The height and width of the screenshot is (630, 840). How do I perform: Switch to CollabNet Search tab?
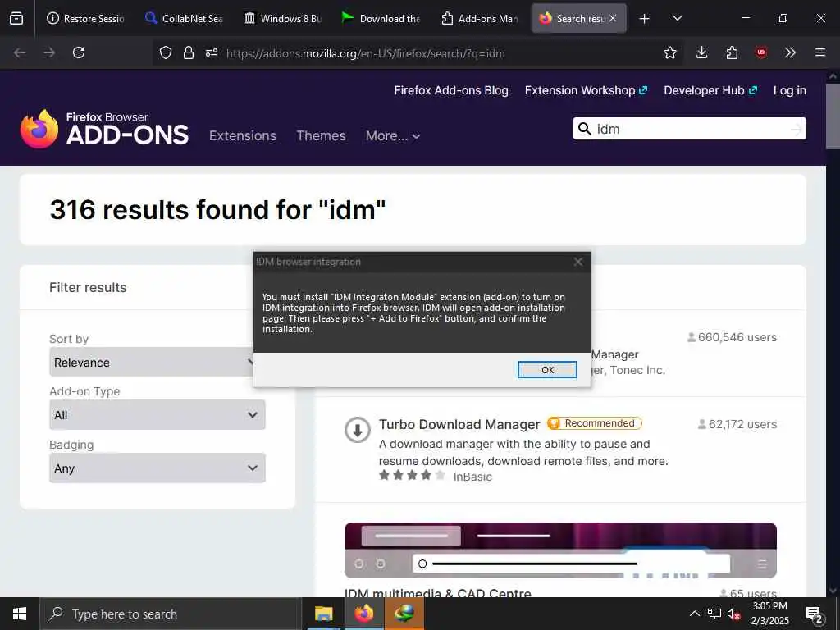185,19
